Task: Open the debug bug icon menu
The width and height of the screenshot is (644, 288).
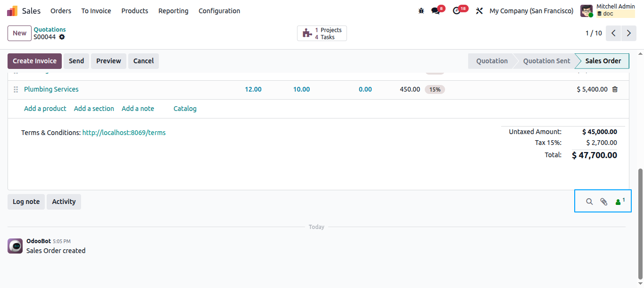Action: [421, 11]
